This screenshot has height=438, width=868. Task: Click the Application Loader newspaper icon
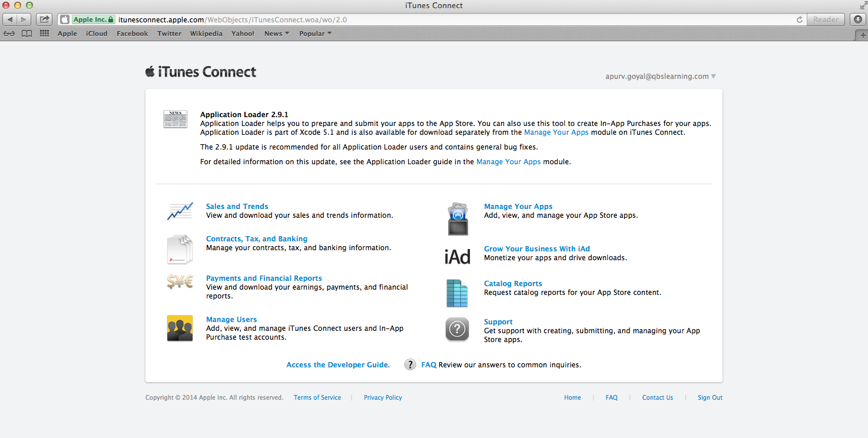click(175, 119)
